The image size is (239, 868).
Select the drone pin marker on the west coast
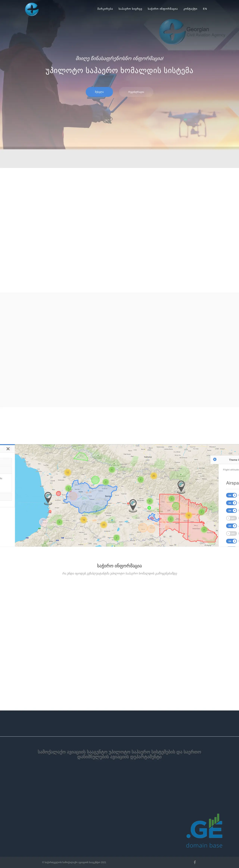[48, 497]
